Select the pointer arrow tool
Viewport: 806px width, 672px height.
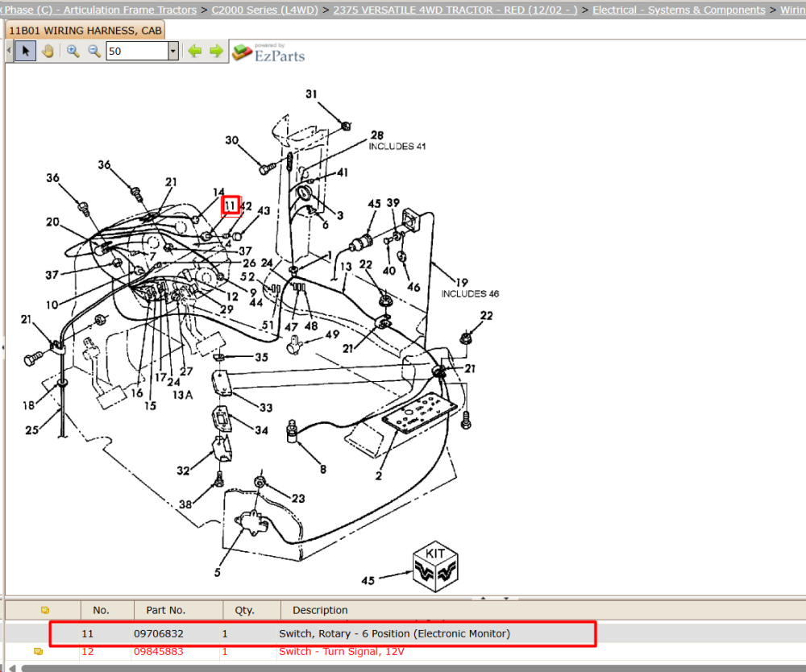(26, 51)
